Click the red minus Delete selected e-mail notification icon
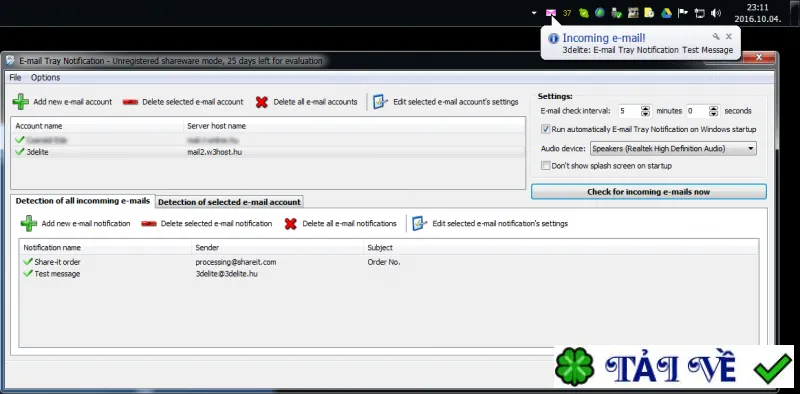The width and height of the screenshot is (800, 394). (149, 224)
